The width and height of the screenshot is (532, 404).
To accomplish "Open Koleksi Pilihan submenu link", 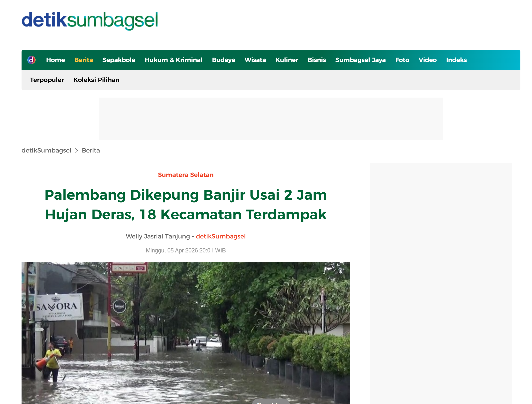I will coord(96,80).
